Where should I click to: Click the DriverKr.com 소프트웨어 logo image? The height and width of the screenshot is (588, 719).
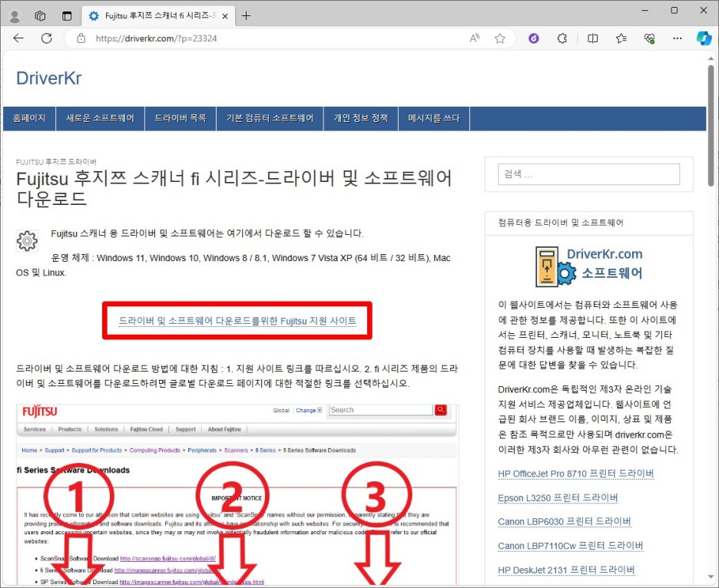(588, 266)
